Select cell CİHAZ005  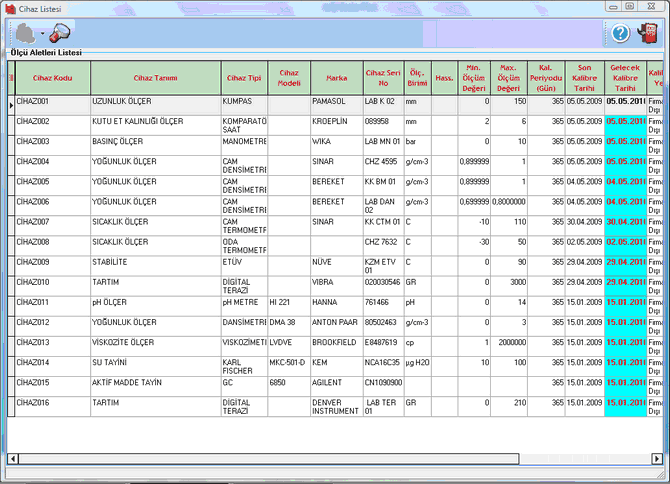point(53,185)
